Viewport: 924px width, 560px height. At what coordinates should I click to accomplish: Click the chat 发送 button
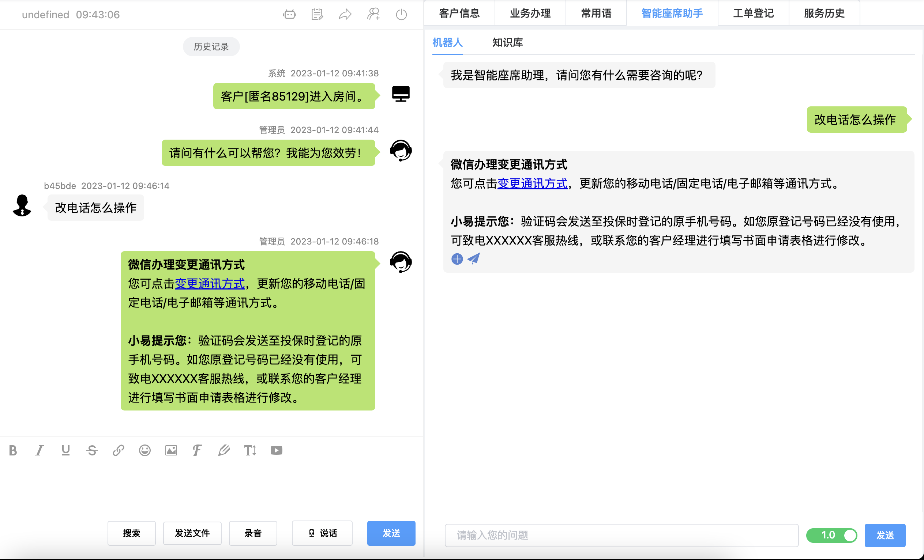tap(391, 533)
